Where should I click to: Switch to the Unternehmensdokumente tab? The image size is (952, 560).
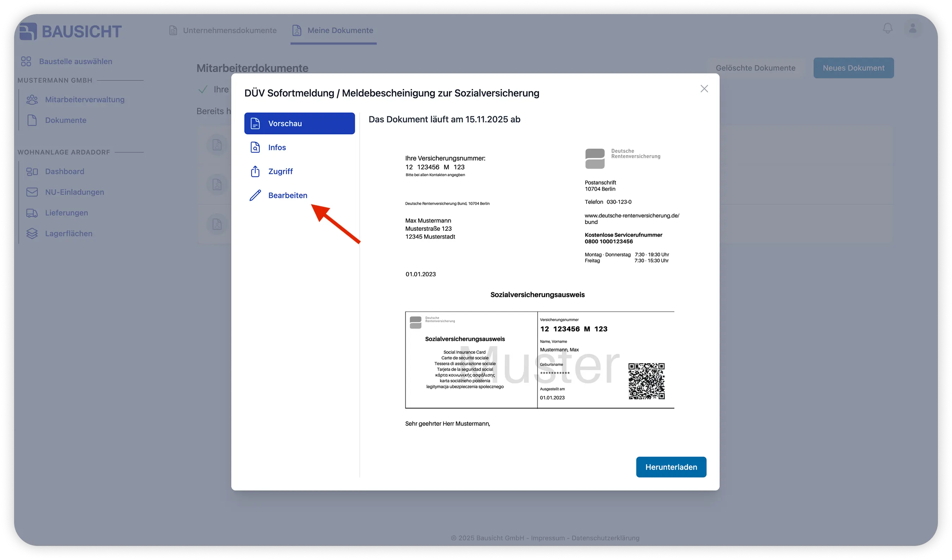point(223,31)
